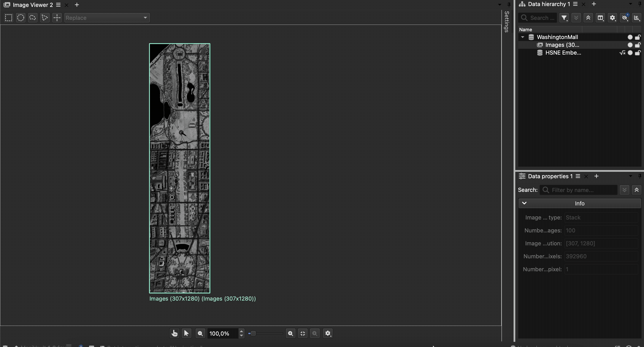Zoom to selection in image viewer
This screenshot has width=644, height=347.
click(314, 333)
